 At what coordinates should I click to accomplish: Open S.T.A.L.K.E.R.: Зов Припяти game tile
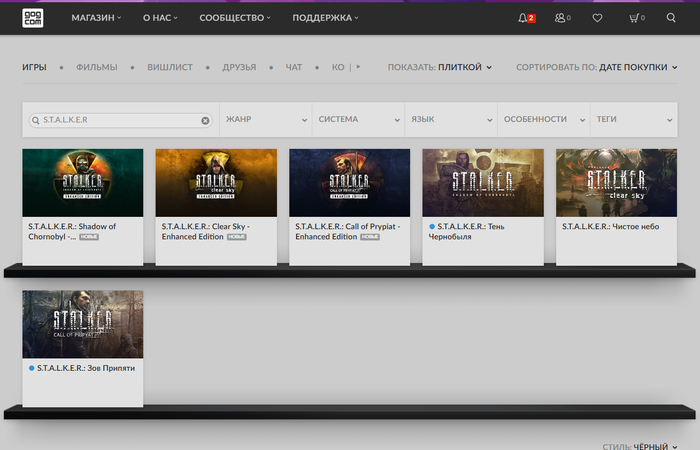tap(82, 325)
